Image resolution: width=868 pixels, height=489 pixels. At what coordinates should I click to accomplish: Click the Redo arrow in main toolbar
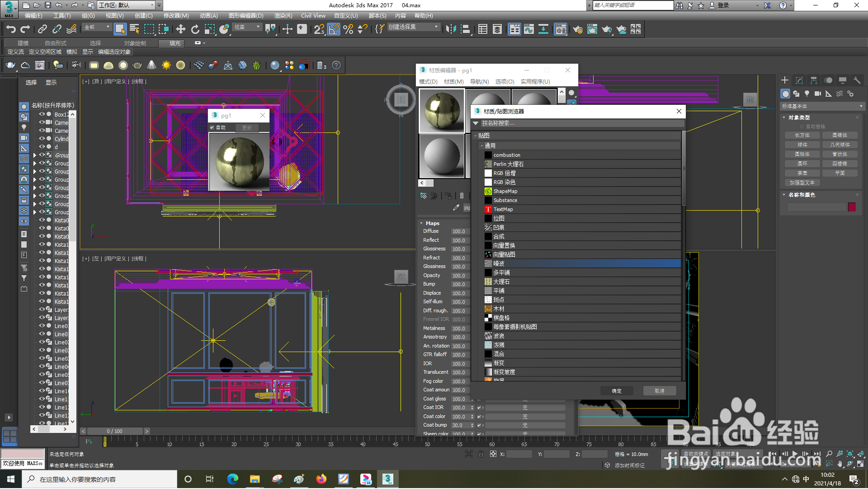(25, 29)
